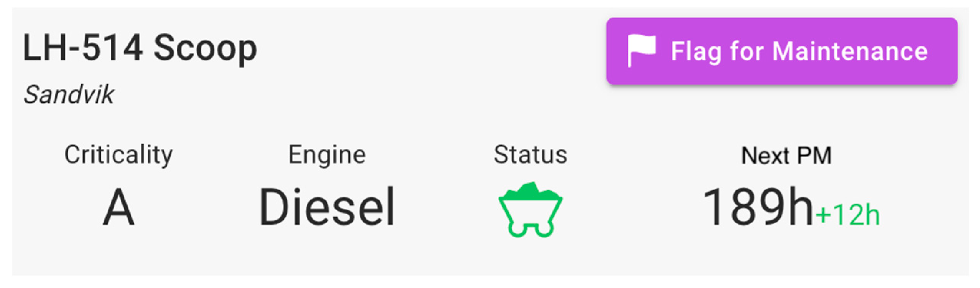The height and width of the screenshot is (288, 980).
Task: Click the Status label
Action: pyautogui.click(x=530, y=155)
